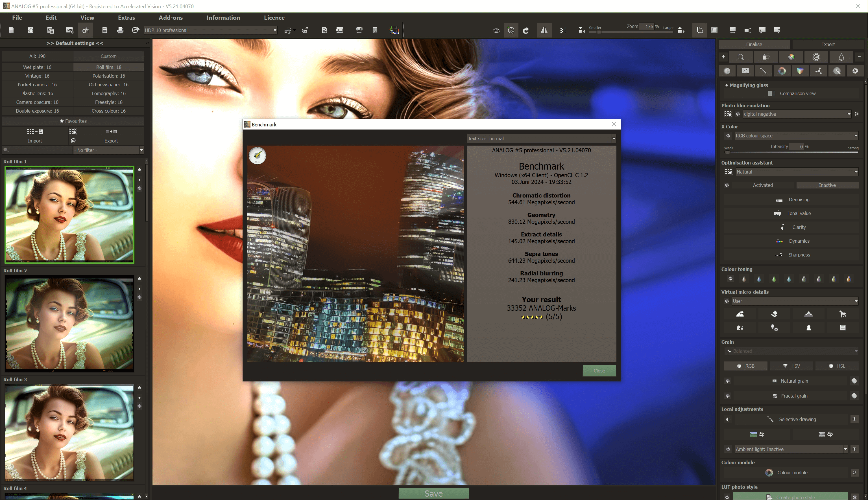Set optimisation assistant to Inactive
The width and height of the screenshot is (868, 500).
pos(827,185)
